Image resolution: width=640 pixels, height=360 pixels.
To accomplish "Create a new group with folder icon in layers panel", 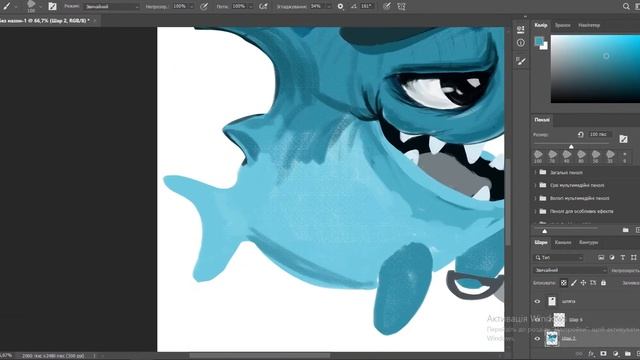I will click(x=628, y=353).
